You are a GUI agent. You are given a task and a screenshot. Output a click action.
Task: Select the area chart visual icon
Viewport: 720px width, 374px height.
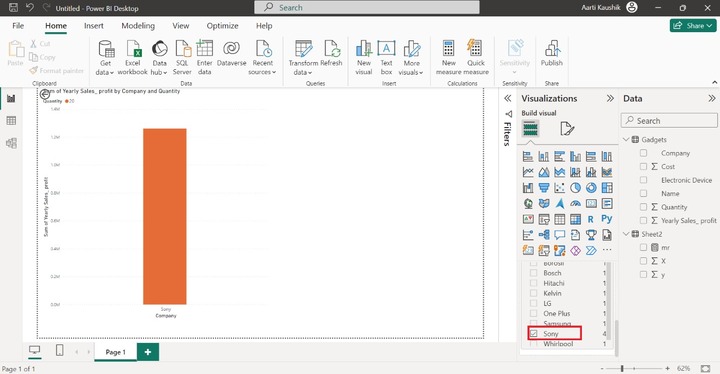544,172
